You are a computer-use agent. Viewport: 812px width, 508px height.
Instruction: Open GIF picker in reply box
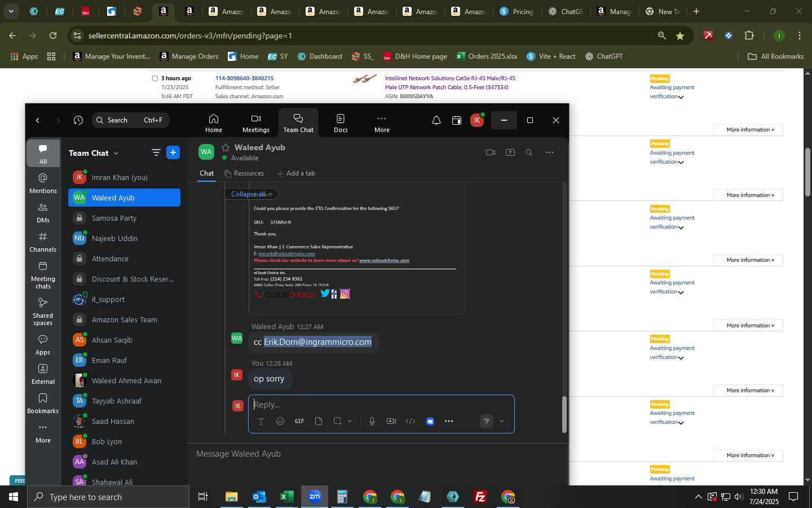point(299,421)
